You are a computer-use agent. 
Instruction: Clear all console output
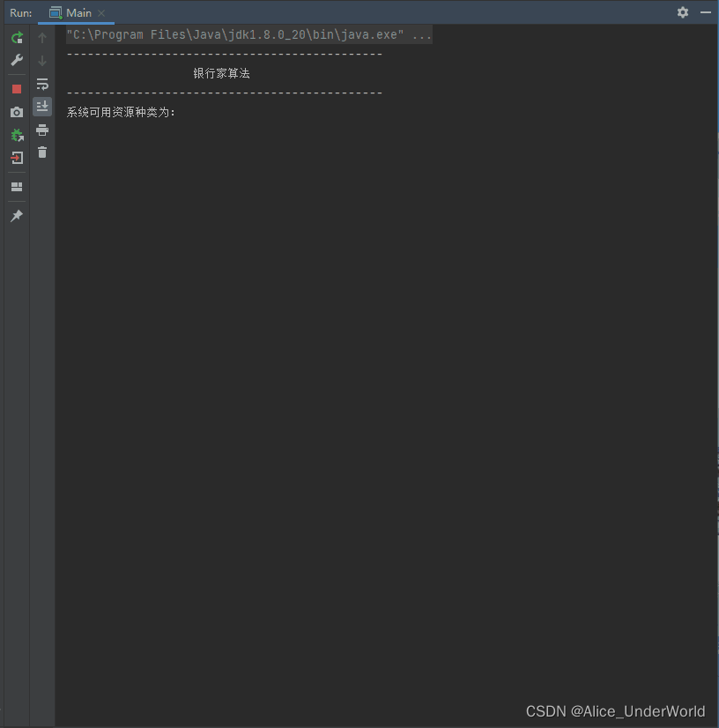42,152
